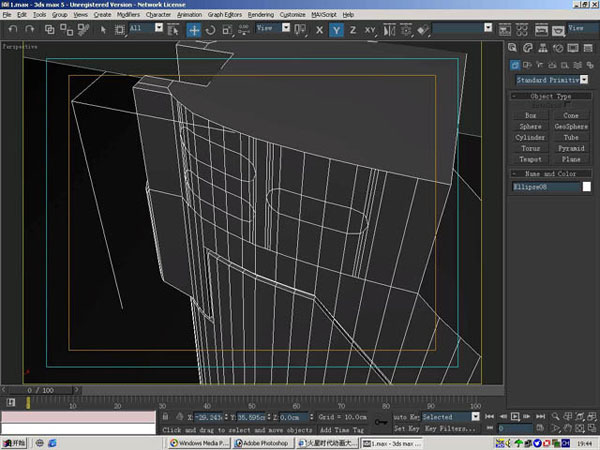
Task: Toggle the XY plane constraint
Action: click(370, 30)
